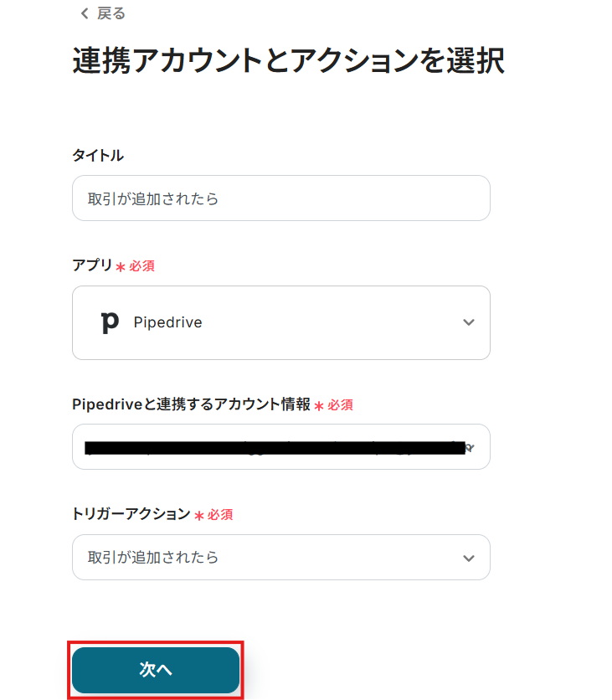Click the red asterisk beside アプリ
Screen dimensions: 612x700
coord(121,267)
